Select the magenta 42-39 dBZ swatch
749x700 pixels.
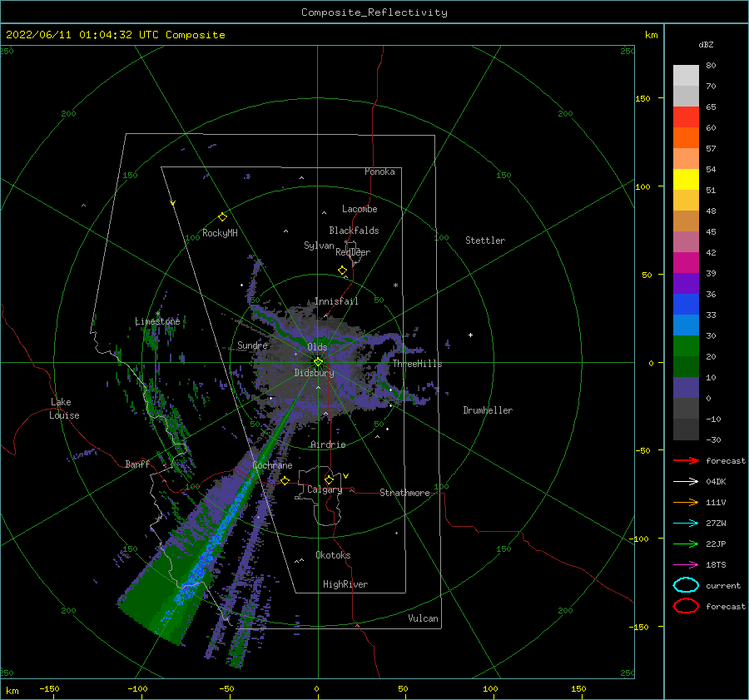tap(686, 263)
